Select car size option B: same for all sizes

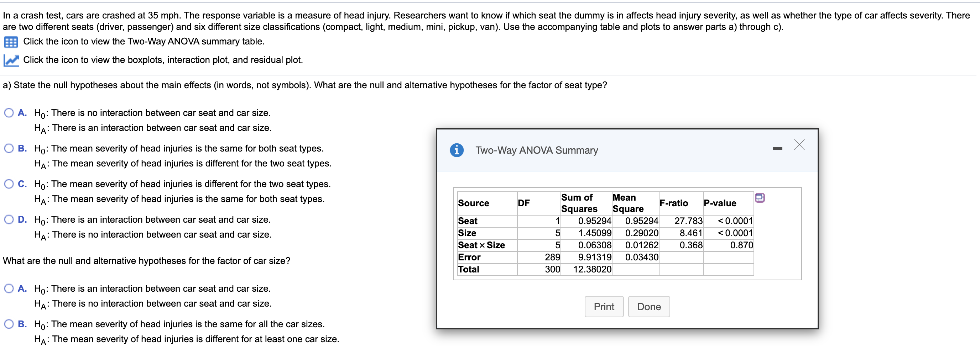[x=9, y=324]
